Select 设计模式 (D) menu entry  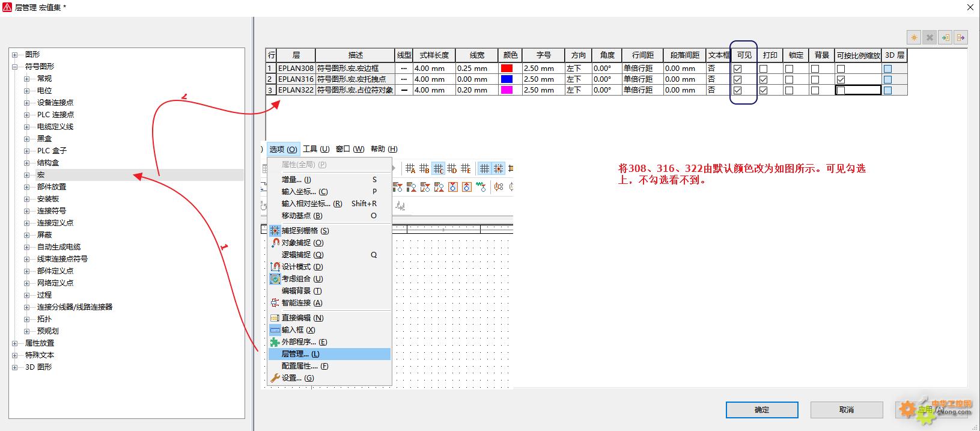[x=329, y=267]
